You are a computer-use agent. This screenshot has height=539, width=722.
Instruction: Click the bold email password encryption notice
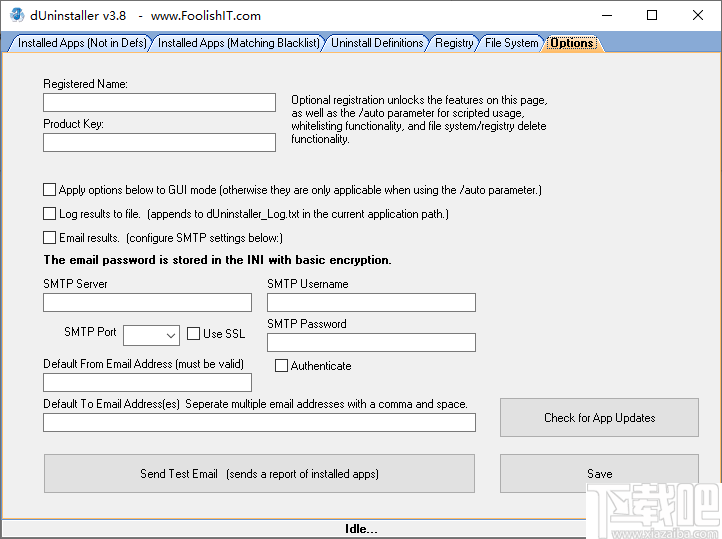point(217,260)
